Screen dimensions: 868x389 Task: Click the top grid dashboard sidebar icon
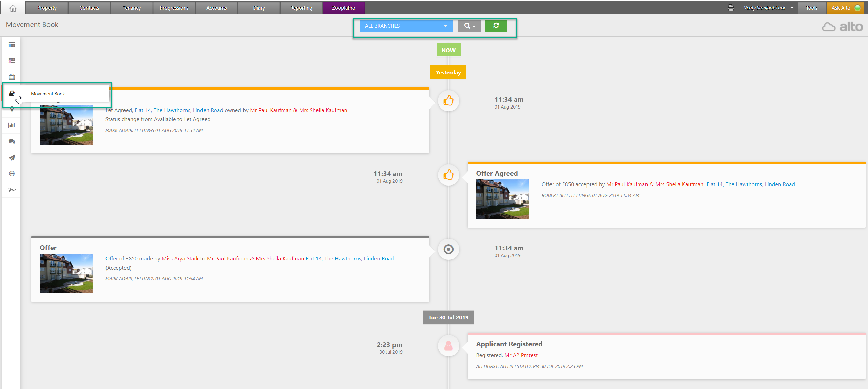click(x=12, y=44)
